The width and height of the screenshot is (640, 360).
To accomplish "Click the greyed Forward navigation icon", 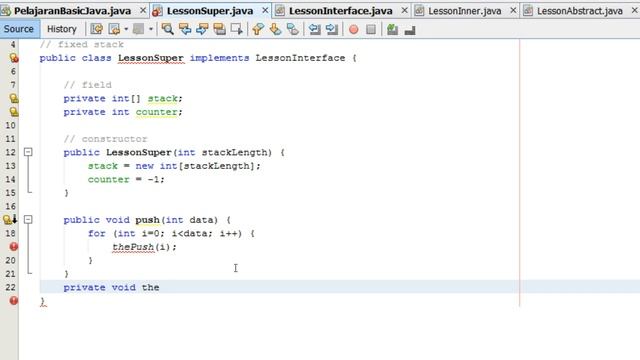I will pyautogui.click(x=139, y=29).
